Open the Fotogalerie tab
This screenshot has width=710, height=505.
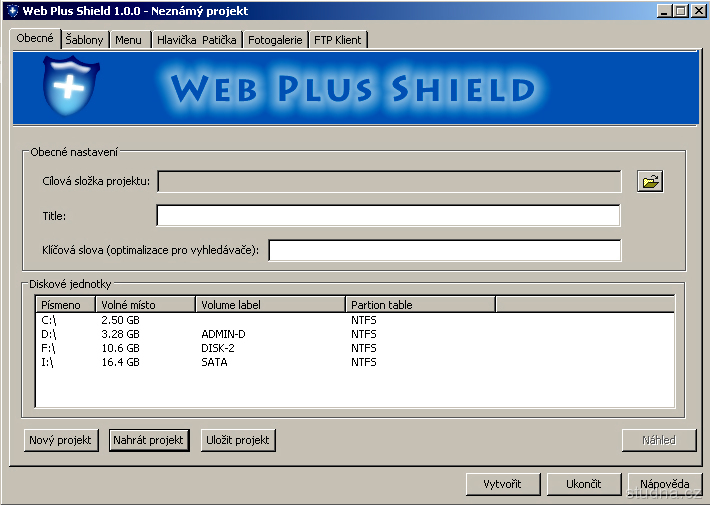pyautogui.click(x=275, y=40)
